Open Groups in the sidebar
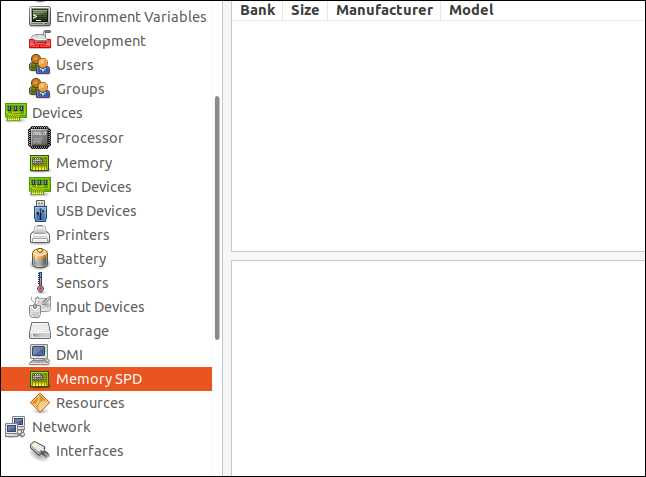 point(80,89)
